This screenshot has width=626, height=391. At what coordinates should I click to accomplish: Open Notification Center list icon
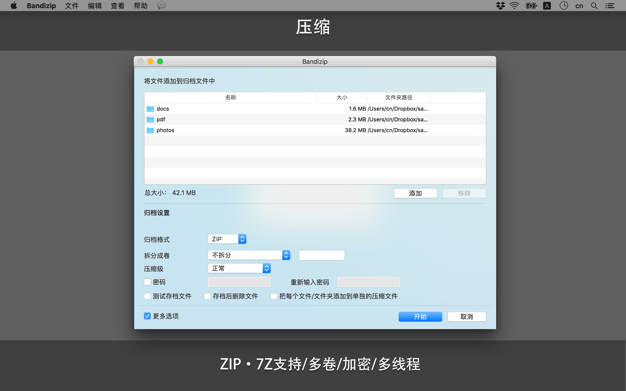610,6
